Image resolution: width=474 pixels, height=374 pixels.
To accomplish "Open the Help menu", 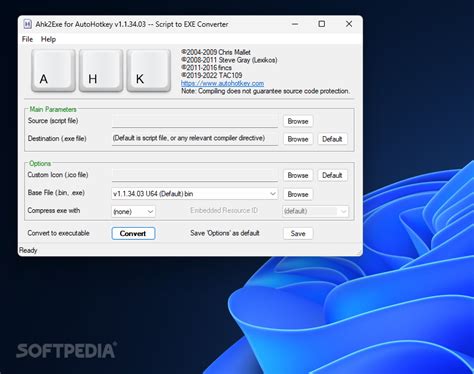I will [x=48, y=39].
